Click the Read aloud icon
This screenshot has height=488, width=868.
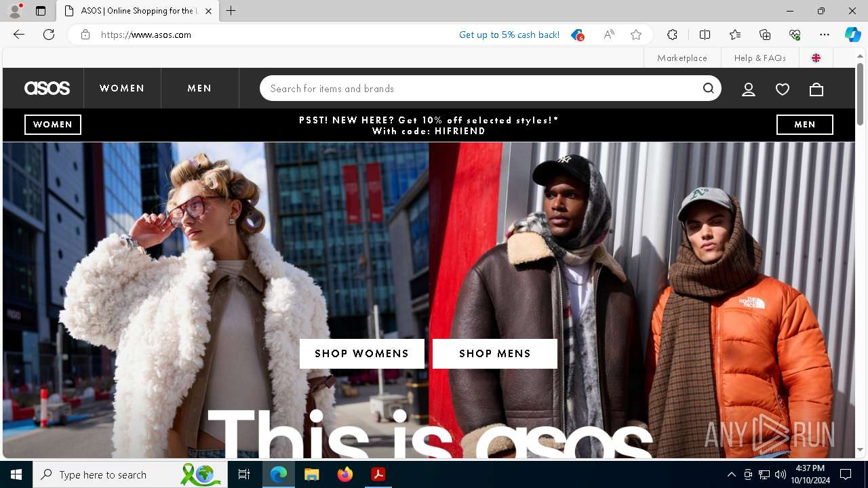(x=609, y=35)
